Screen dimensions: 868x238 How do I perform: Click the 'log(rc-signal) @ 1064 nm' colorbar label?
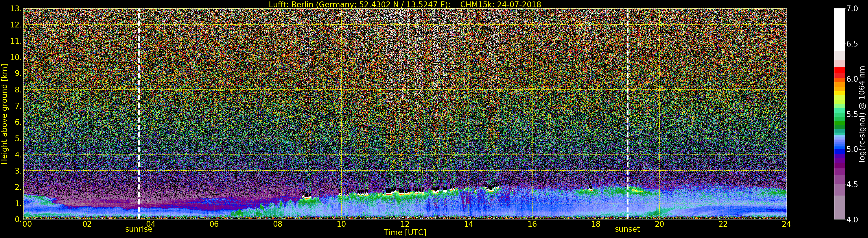click(x=862, y=114)
